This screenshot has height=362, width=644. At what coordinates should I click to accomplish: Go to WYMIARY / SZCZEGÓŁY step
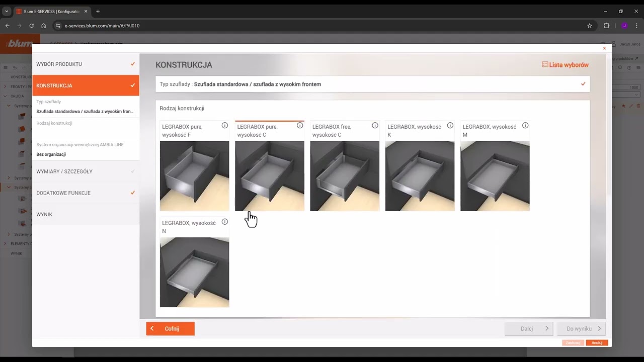point(86,171)
